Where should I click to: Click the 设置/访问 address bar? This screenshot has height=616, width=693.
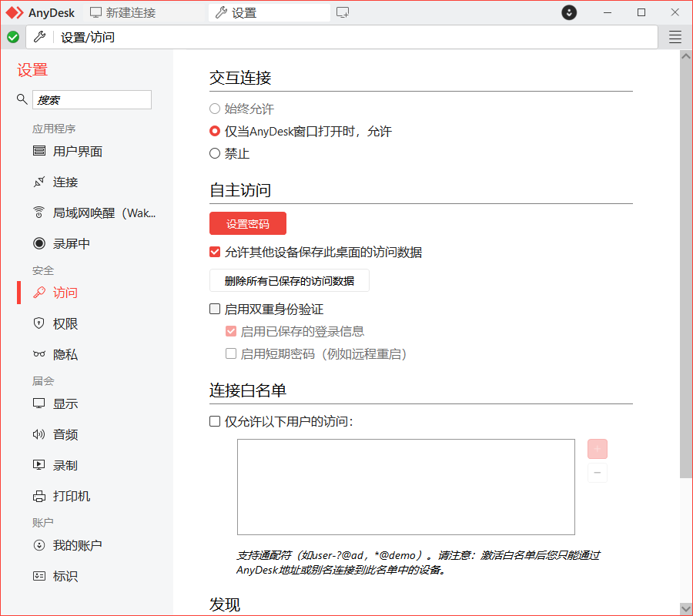tap(342, 37)
